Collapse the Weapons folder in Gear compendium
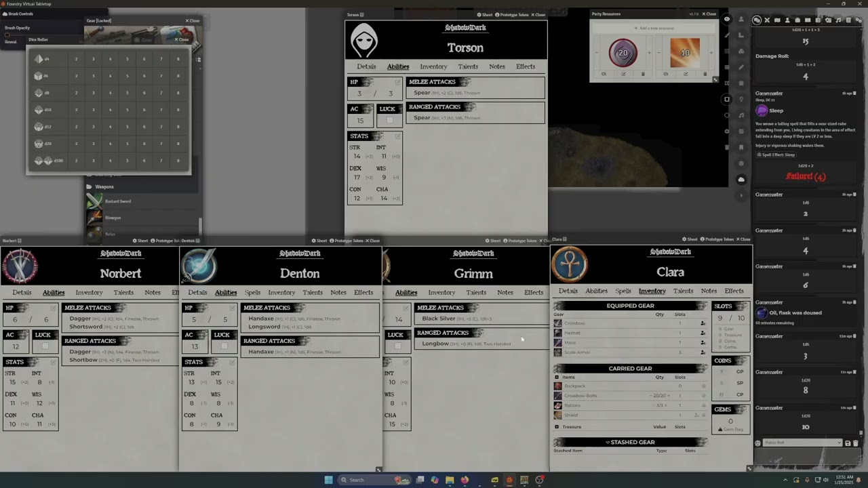This screenshot has height=488, width=868. (x=104, y=186)
